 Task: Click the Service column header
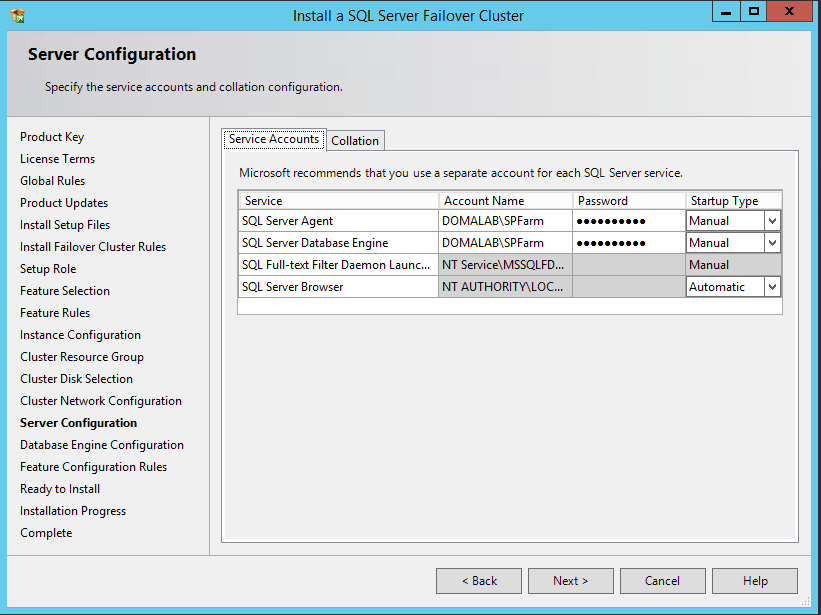coord(338,201)
